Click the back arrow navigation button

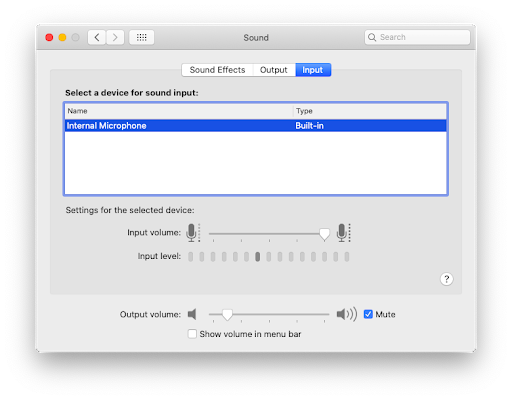pos(97,37)
